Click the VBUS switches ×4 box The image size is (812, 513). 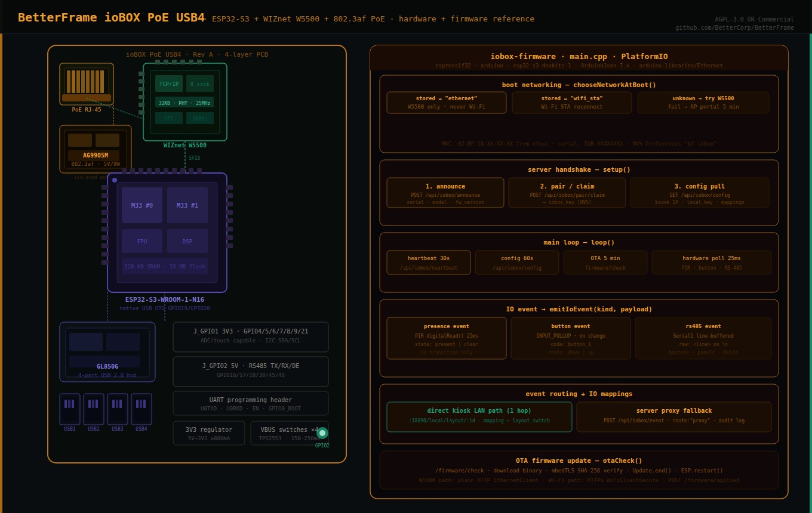290,433
